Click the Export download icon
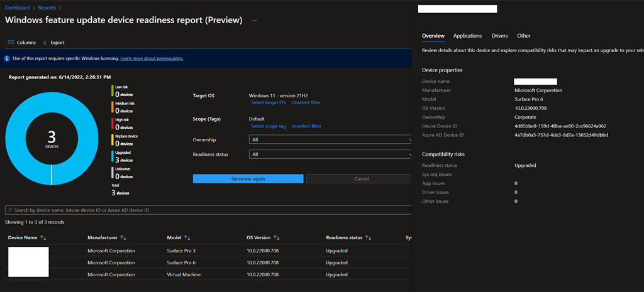Image resolution: width=644 pixels, height=292 pixels. 45,43
